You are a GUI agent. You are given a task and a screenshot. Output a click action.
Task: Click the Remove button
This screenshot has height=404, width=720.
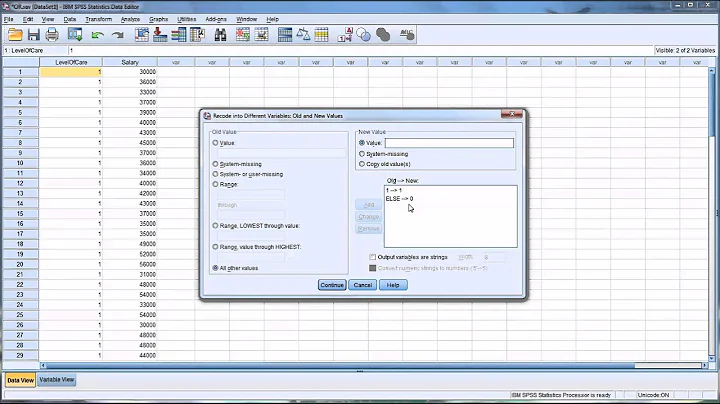[x=368, y=229]
